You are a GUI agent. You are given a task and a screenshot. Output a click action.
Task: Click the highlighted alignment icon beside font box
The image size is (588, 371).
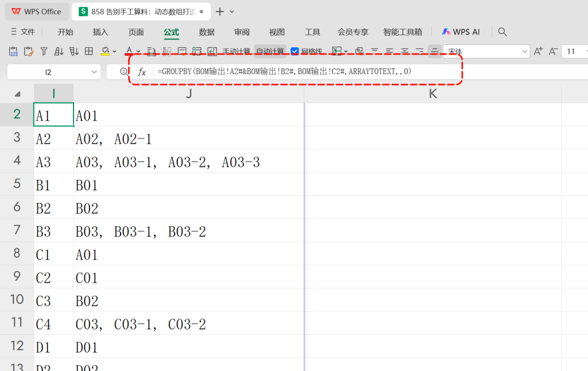[x=435, y=51]
